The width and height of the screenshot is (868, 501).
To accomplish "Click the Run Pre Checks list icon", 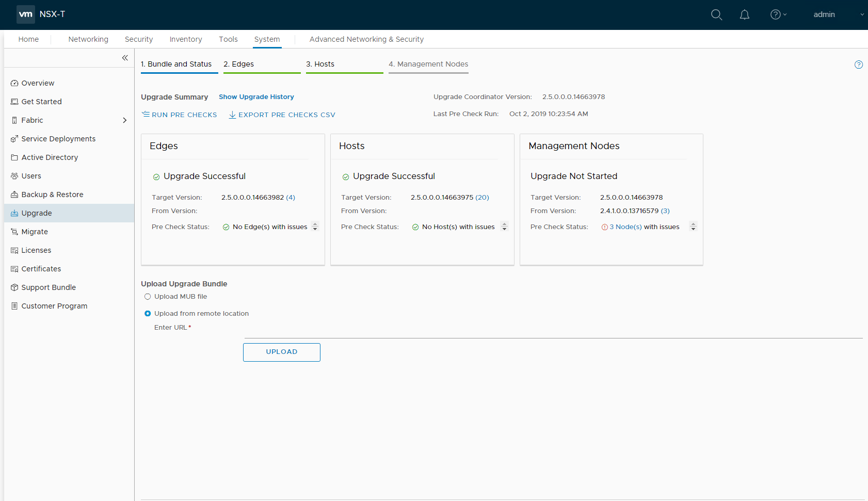I will (146, 114).
